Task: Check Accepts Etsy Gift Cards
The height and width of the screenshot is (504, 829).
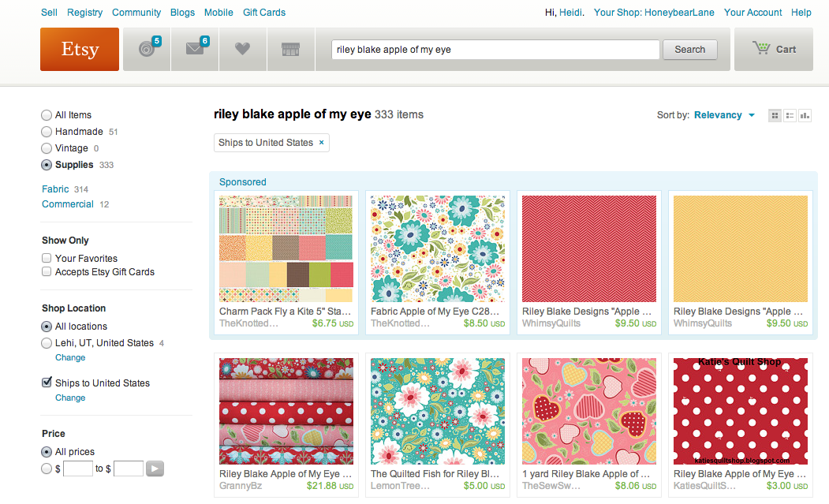Action: point(47,272)
